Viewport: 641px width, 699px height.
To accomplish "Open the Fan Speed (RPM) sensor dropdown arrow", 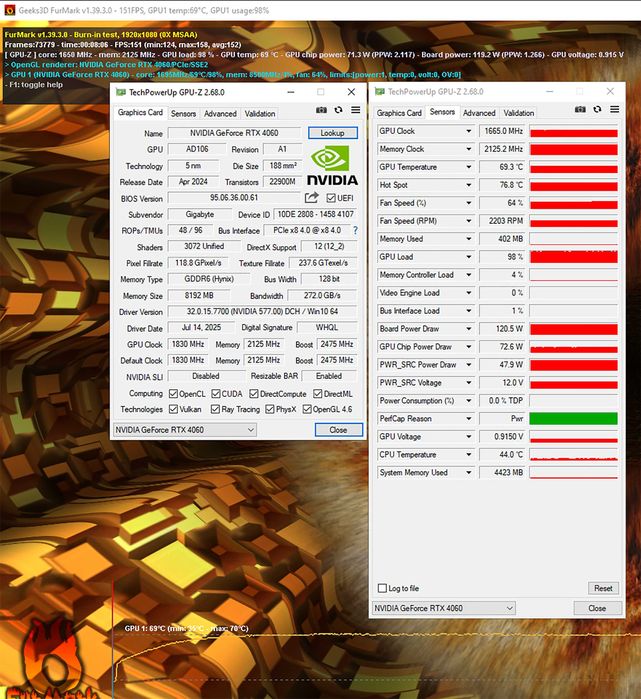I will (x=468, y=221).
